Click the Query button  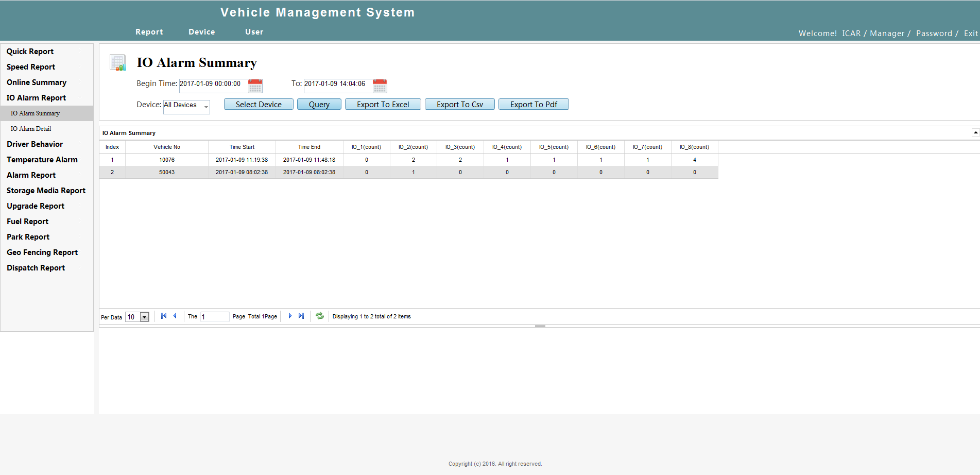pos(319,104)
